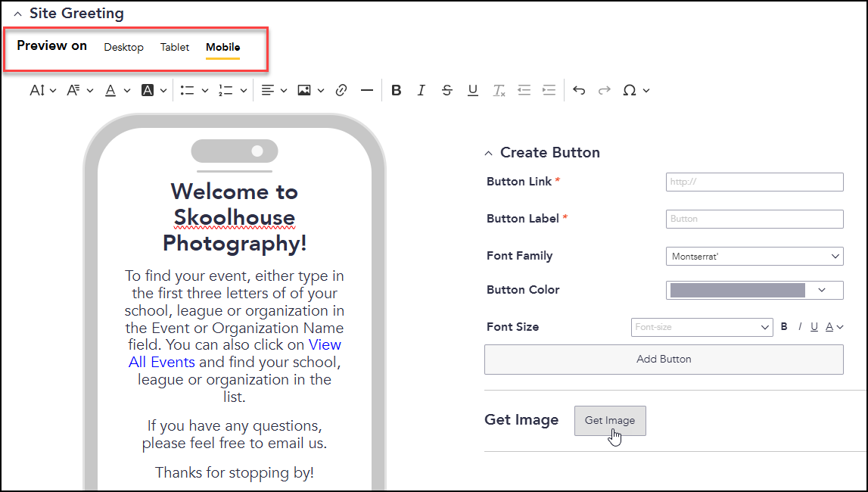Open the Font Family Montserrat dropdown

(754, 257)
